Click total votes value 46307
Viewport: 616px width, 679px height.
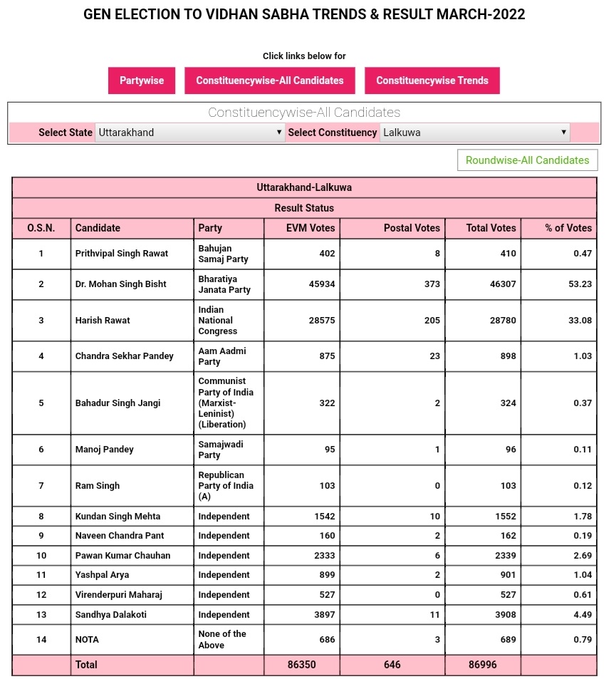503,284
